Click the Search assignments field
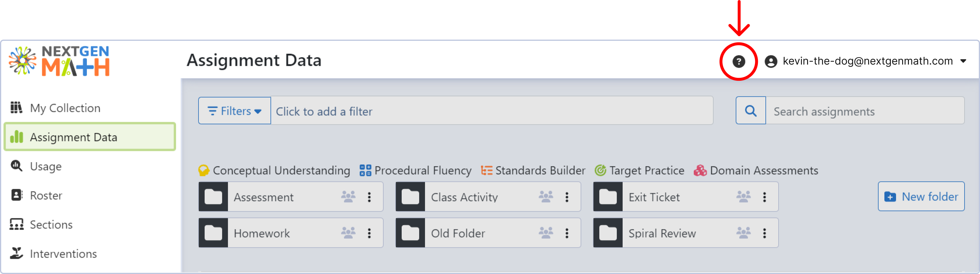This screenshot has width=980, height=274. (x=865, y=111)
